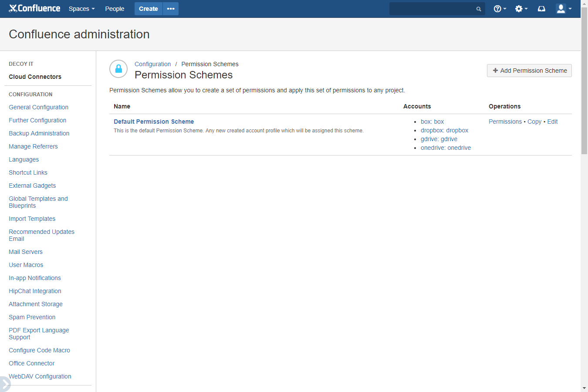This screenshot has width=588, height=392.
Task: Go to the People menu item
Action: pyautogui.click(x=115, y=9)
